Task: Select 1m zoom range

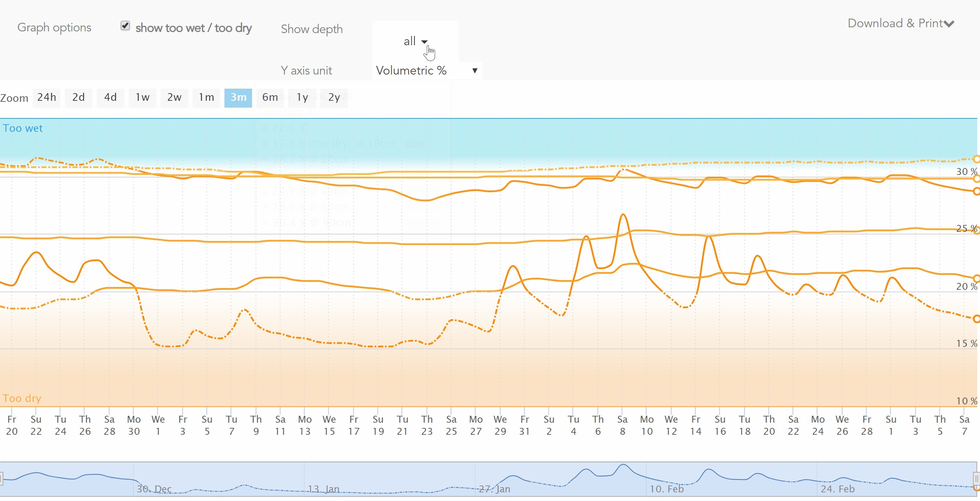Action: click(206, 98)
